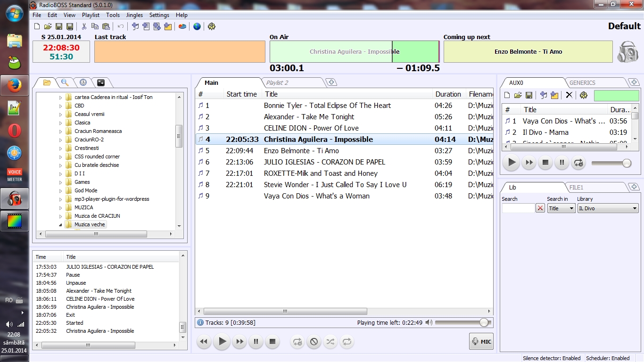This screenshot has height=362, width=644.
Task: Click the library Search input field
Action: (518, 208)
